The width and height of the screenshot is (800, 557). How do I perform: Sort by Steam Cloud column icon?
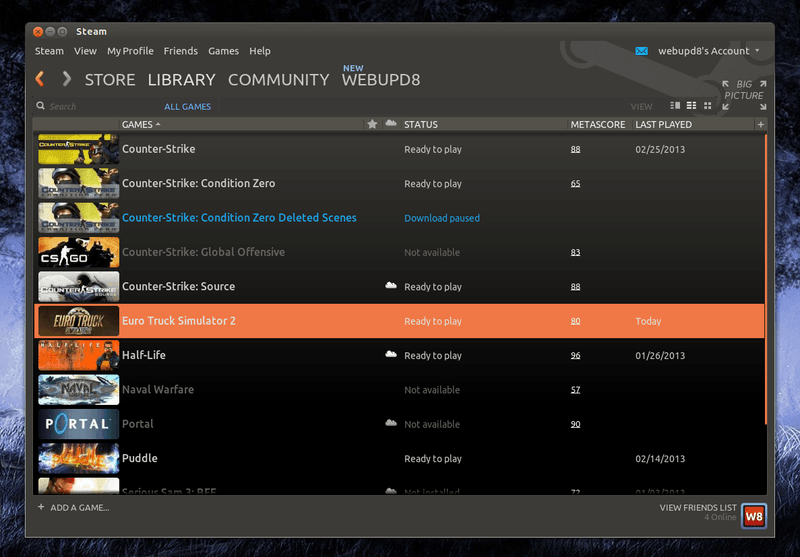(x=391, y=123)
